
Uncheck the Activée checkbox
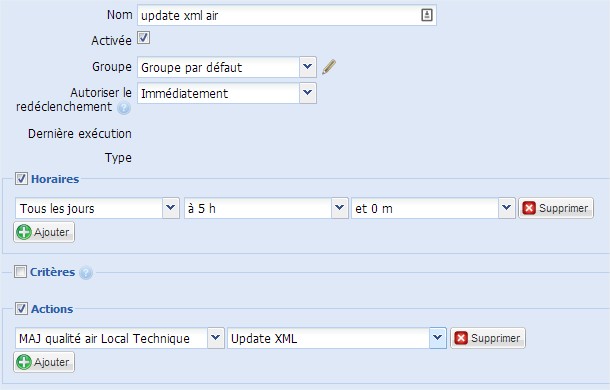(144, 38)
